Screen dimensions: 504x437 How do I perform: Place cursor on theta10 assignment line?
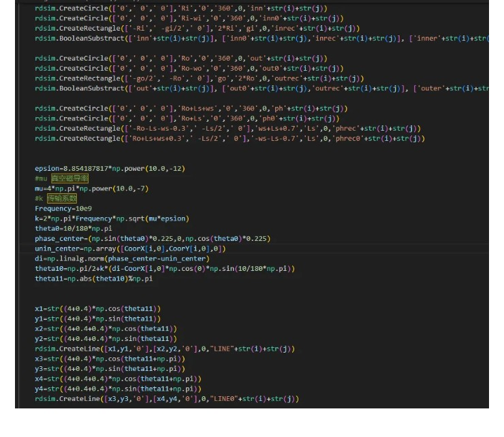(163, 269)
